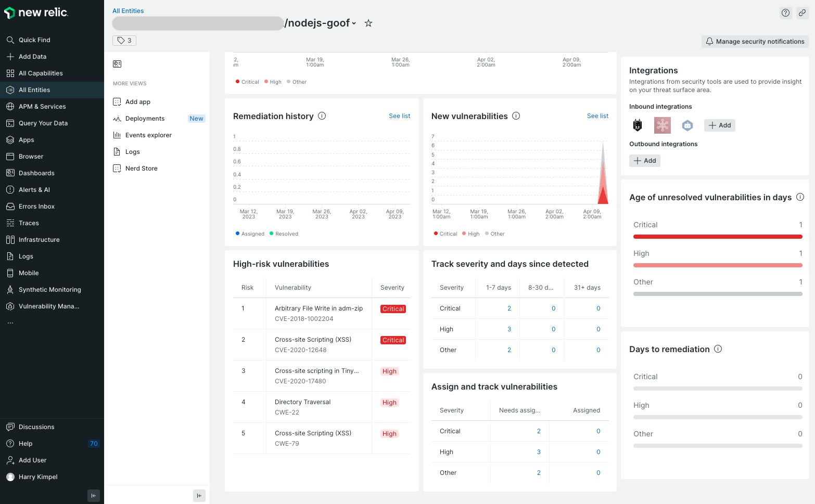Select Deployments from More Views
This screenshot has width=815, height=504.
point(144,118)
